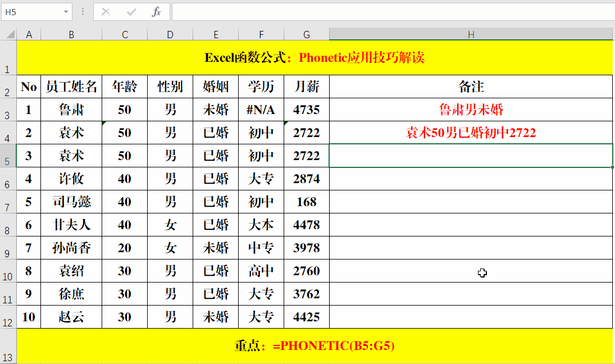
Task: Select column C header
Action: pos(125,34)
